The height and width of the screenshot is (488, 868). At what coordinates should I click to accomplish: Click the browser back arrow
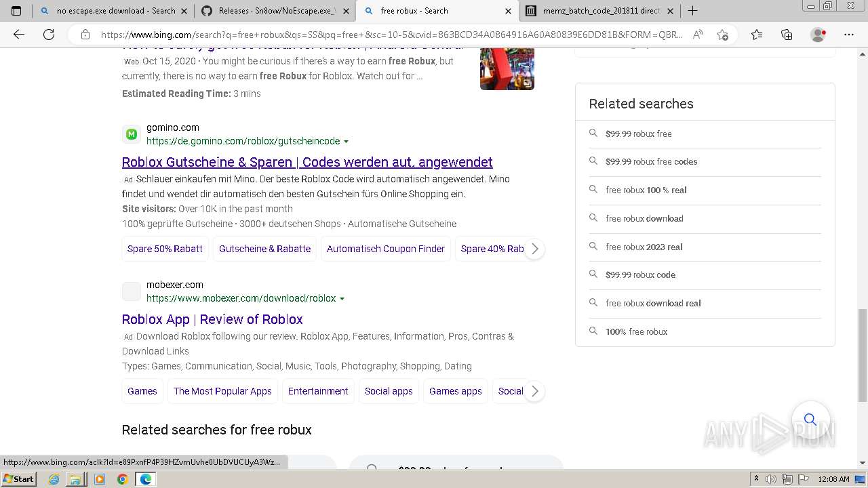[19, 35]
